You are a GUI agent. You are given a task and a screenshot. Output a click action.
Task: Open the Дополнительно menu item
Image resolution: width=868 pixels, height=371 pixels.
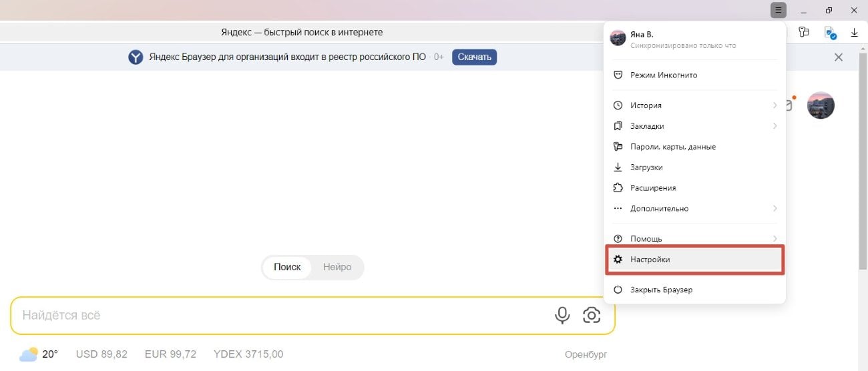[x=694, y=209]
